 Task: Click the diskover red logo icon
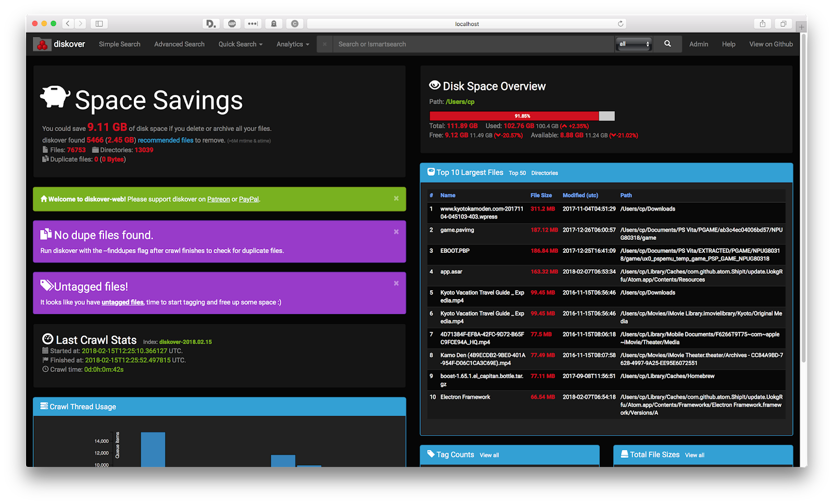[x=42, y=44]
